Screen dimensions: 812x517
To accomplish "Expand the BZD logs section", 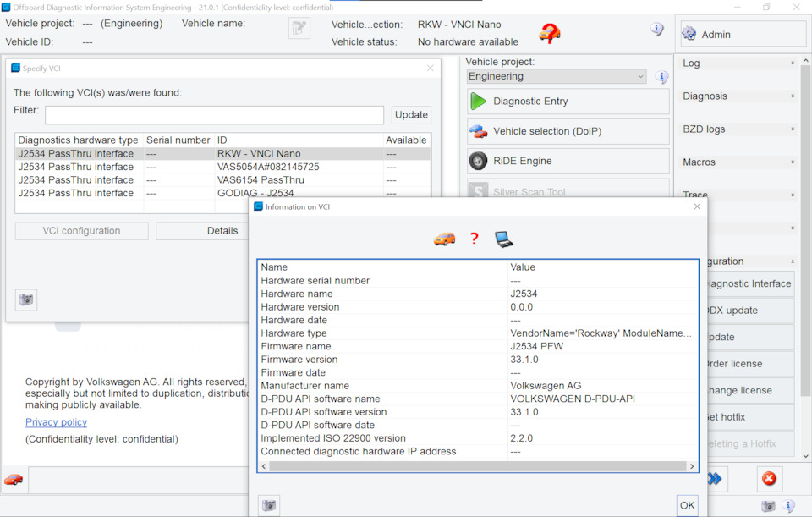I will pyautogui.click(x=793, y=129).
